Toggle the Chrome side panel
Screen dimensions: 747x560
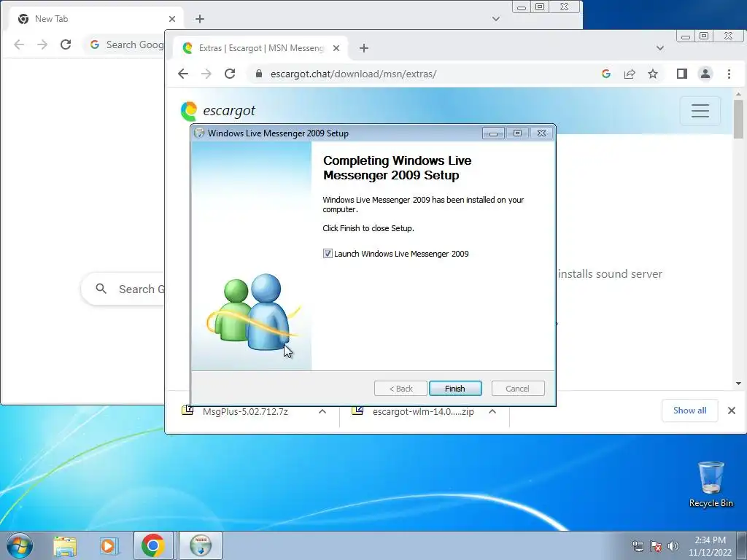[x=682, y=74]
